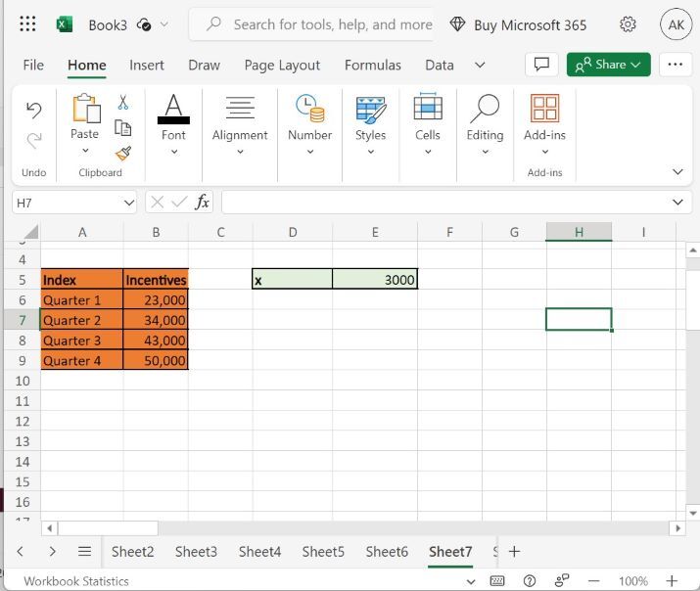Switch to the Page Layout tab
Screen dimensions: 700x591
coord(282,66)
